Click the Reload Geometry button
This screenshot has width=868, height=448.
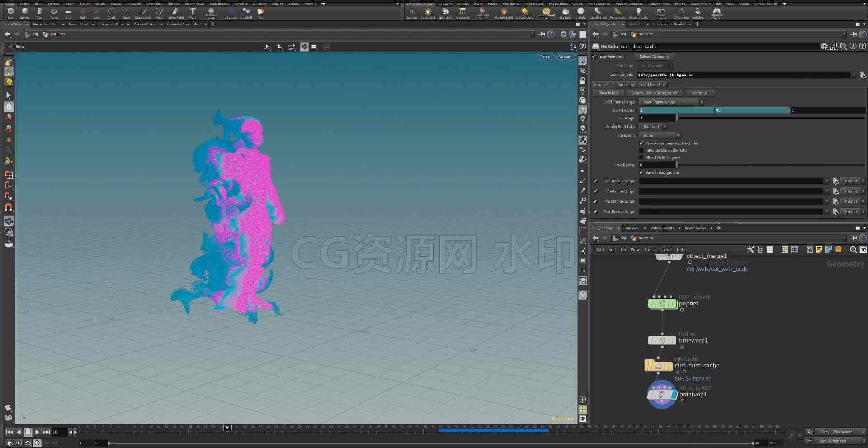coord(654,57)
